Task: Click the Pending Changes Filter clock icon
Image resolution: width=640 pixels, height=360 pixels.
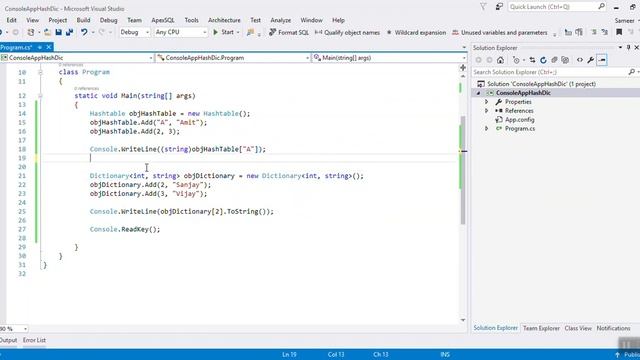Action: pos(516,60)
